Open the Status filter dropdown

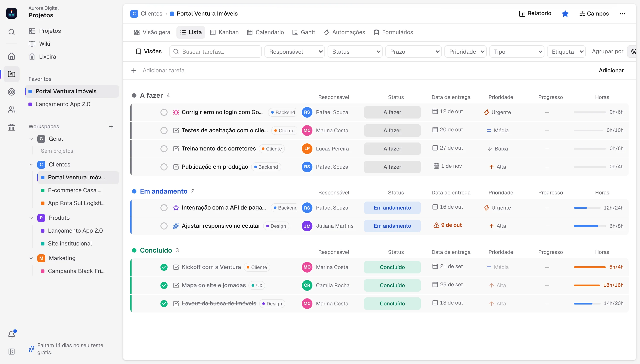355,51
